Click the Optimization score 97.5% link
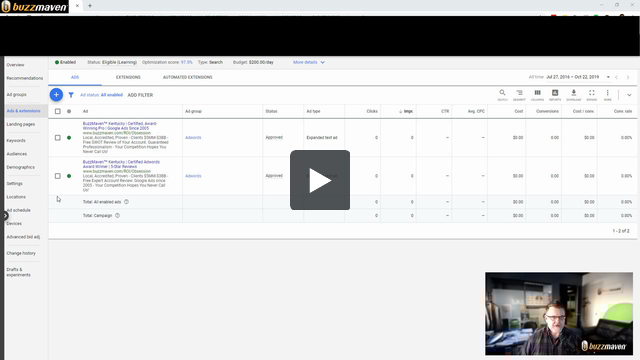The image size is (640, 360). [x=187, y=62]
